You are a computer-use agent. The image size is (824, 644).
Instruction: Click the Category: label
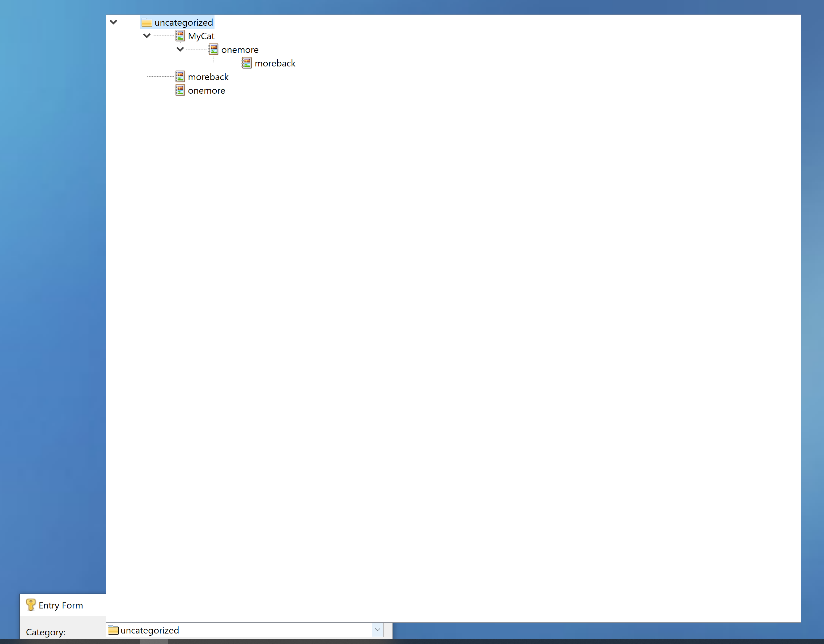point(46,632)
